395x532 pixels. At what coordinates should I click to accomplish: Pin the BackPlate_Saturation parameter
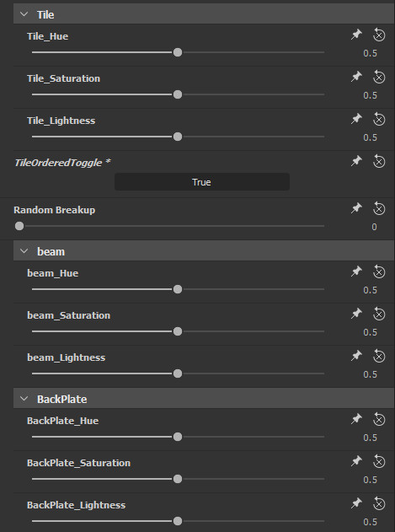[x=356, y=461]
